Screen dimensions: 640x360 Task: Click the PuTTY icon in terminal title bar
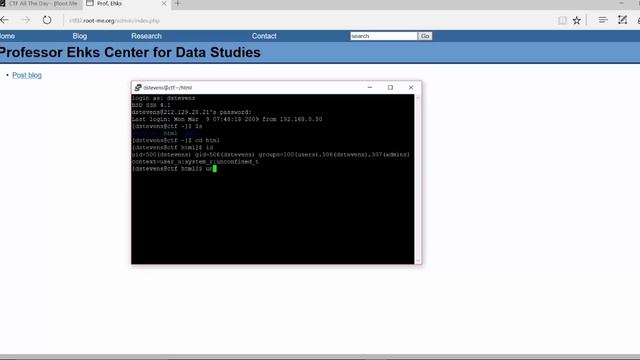click(x=138, y=87)
